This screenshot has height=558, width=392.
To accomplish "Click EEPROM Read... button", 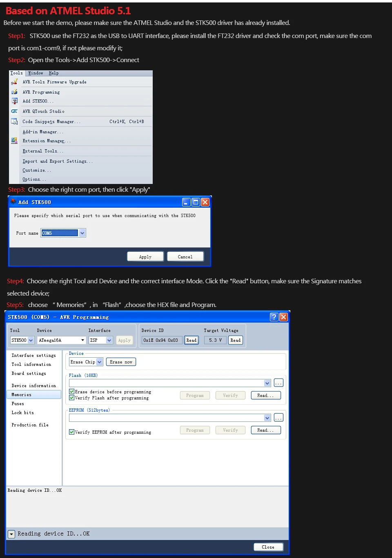I will (x=265, y=430).
